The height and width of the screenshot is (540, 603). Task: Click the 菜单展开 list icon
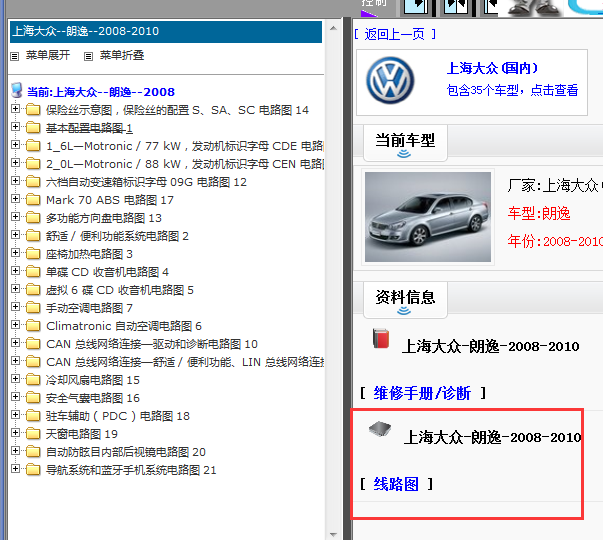click(x=15, y=57)
